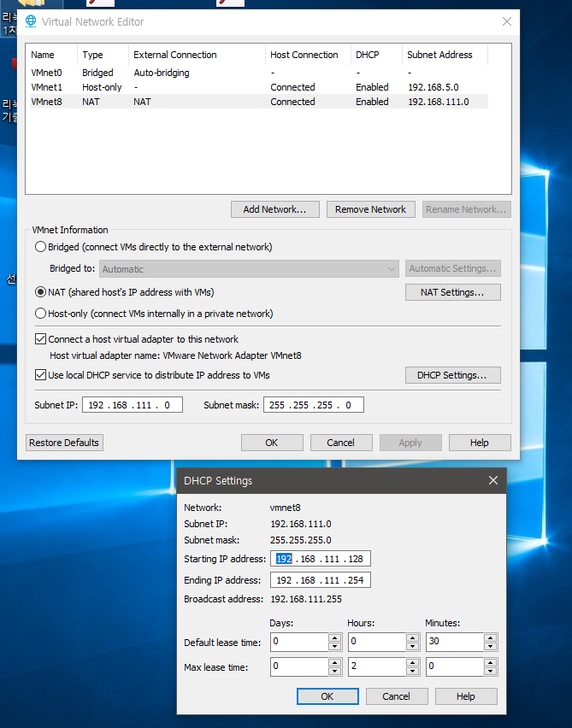Decrease Default lease time Days value

point(334,646)
